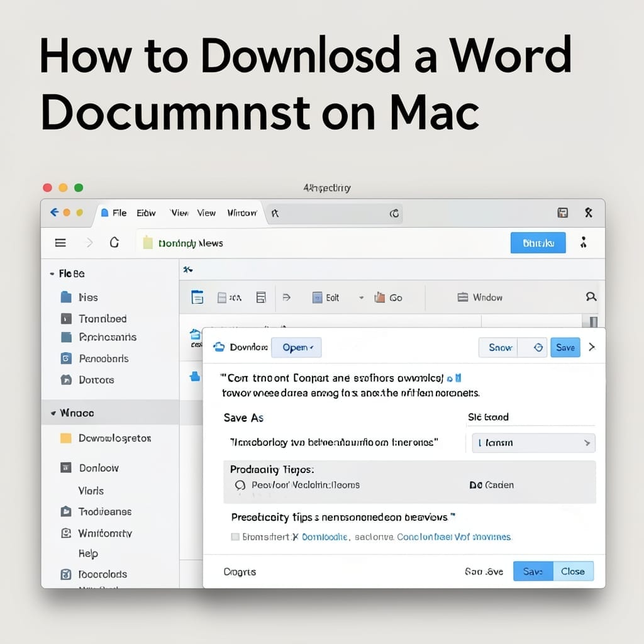644x644 pixels.
Task: Click the bottom Save button in dialog
Action: click(x=533, y=571)
